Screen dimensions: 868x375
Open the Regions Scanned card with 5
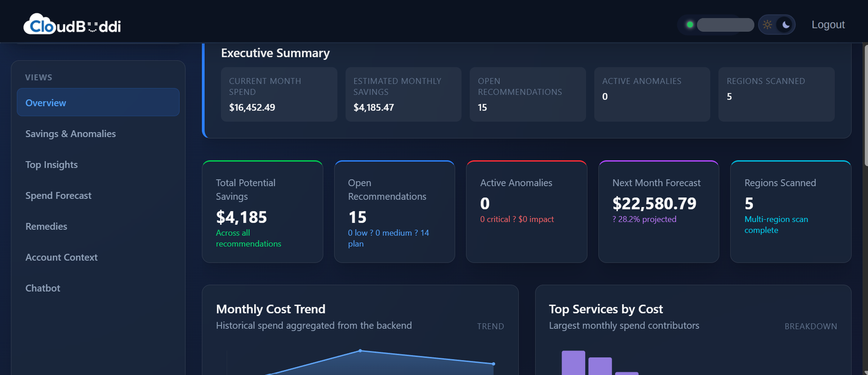point(791,211)
